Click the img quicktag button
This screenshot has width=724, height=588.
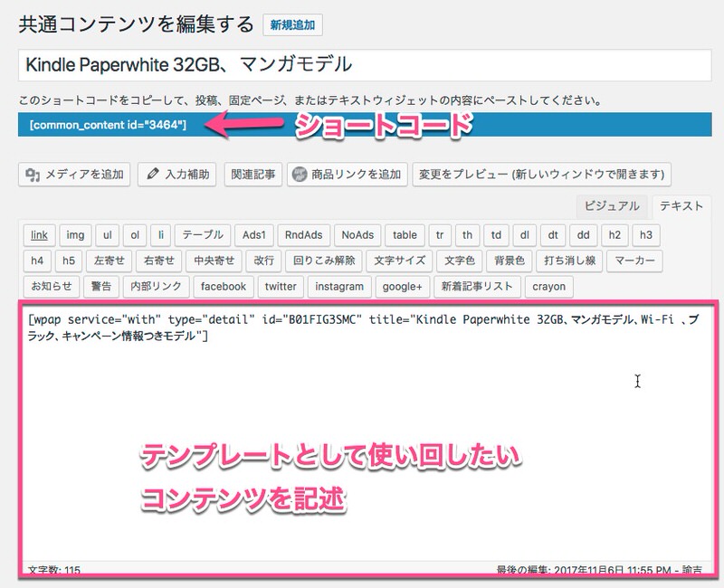point(76,235)
